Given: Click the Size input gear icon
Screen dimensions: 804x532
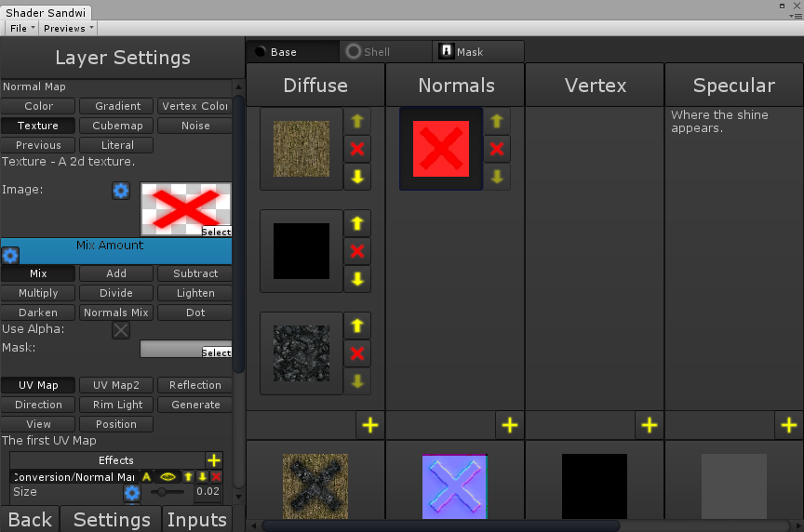Looking at the screenshot, I should [132, 493].
